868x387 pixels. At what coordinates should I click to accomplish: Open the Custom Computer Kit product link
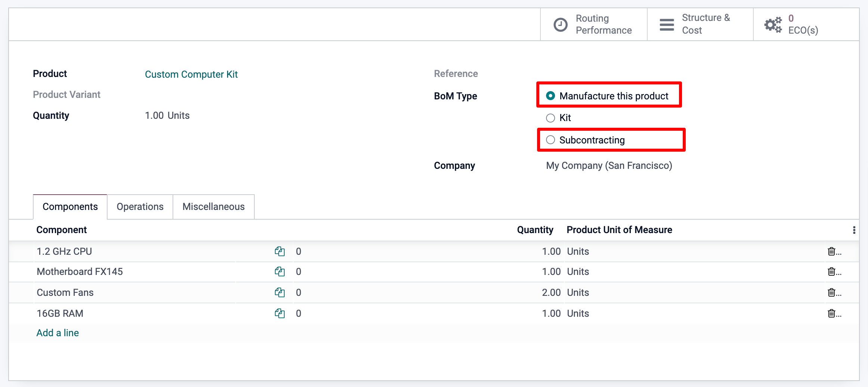(x=191, y=74)
